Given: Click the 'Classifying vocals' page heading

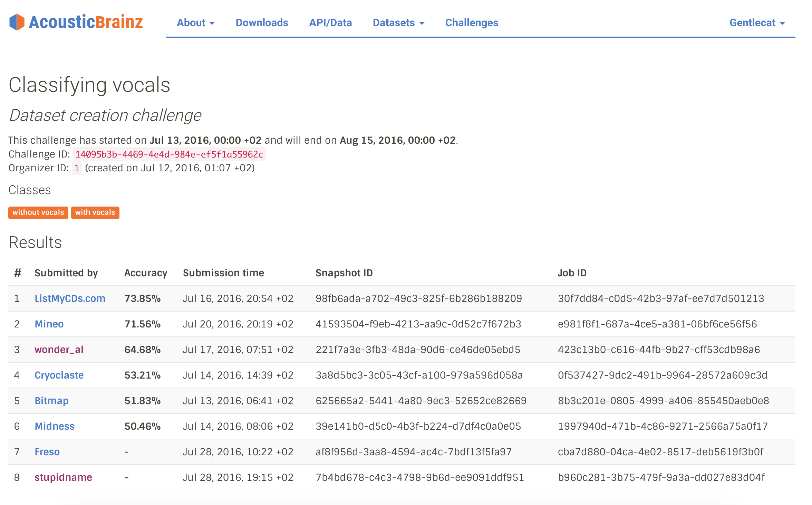Looking at the screenshot, I should pyautogui.click(x=89, y=85).
